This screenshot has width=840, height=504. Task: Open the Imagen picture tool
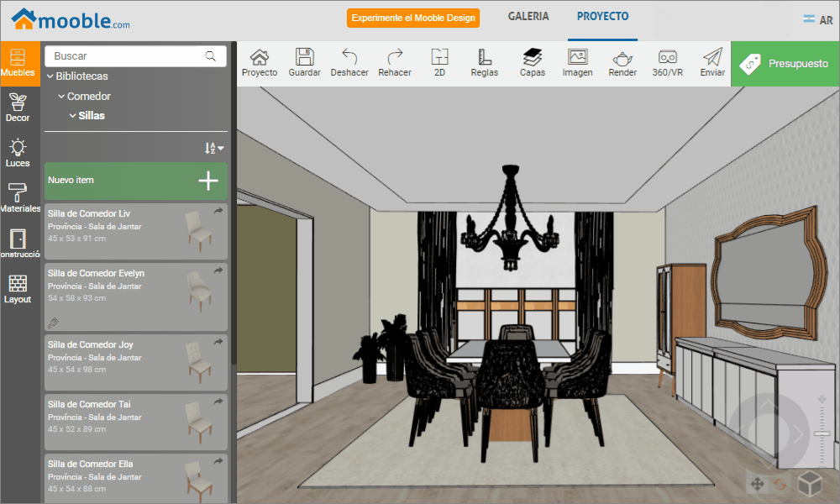click(578, 63)
